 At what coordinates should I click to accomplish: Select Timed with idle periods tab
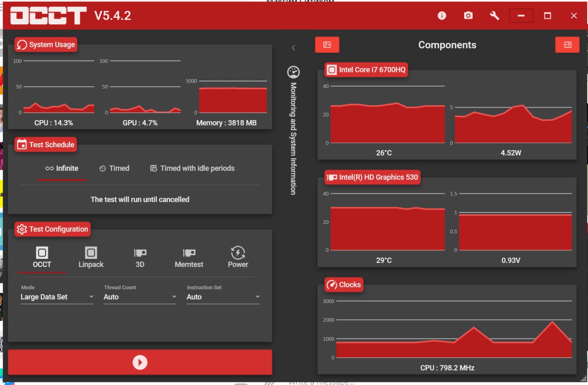(x=192, y=168)
